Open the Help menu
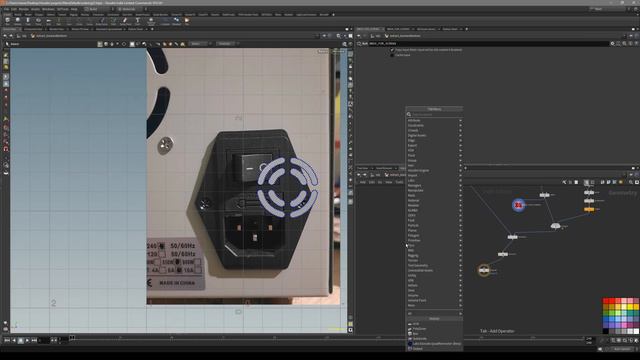This screenshot has width=640, height=360. [74, 9]
